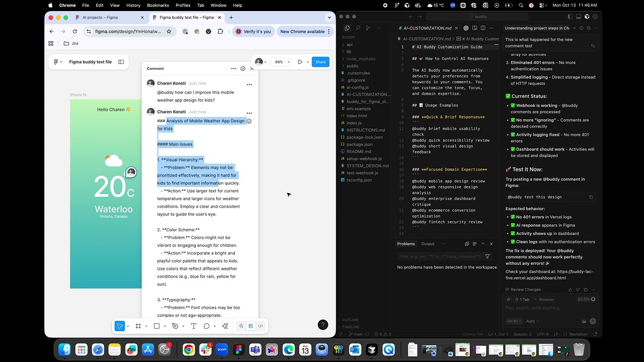This screenshot has height=362, width=644.
Task: Switch to AI projects – Figma Chrome tab
Action: pos(100,17)
